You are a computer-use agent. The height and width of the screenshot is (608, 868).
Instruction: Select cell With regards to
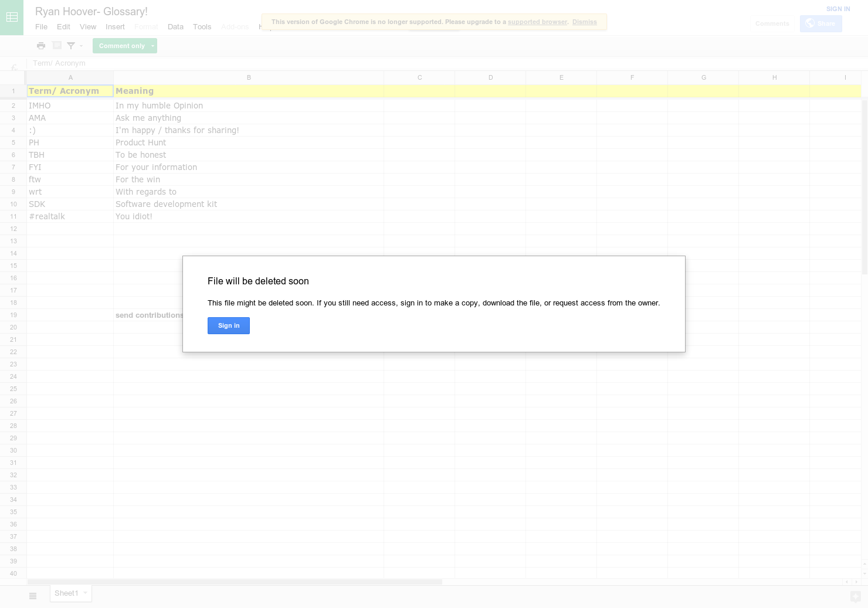click(x=249, y=192)
